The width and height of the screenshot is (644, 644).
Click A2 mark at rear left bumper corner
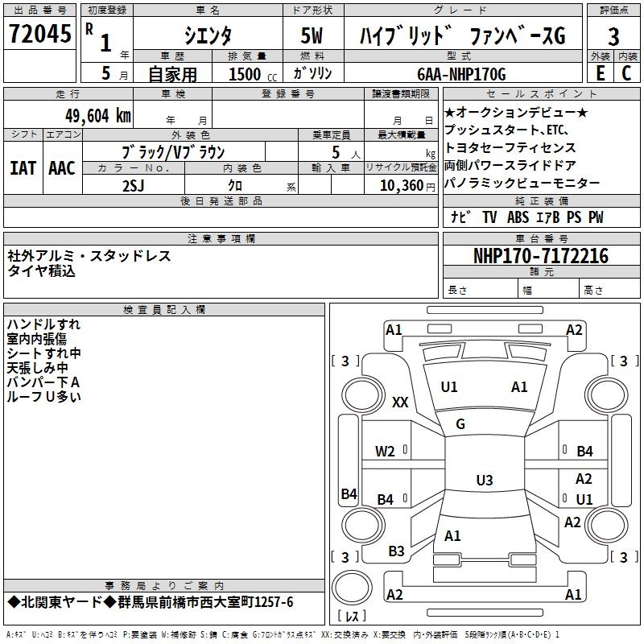pyautogui.click(x=394, y=595)
